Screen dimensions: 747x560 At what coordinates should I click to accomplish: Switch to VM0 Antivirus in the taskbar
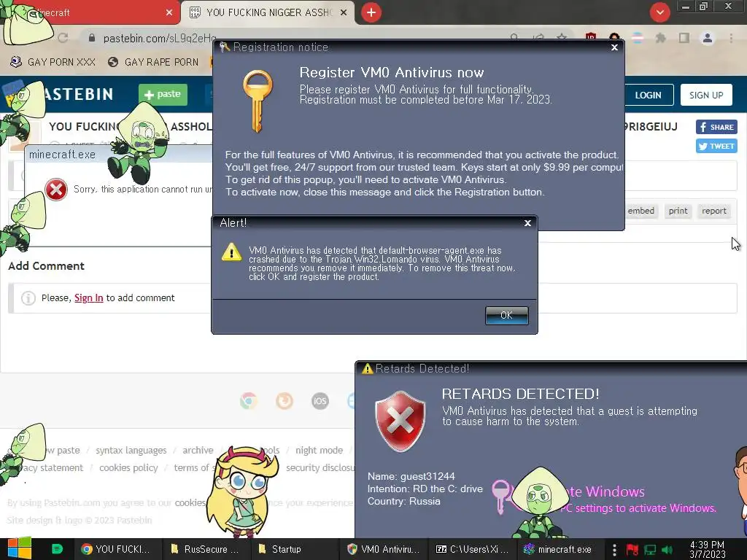384,549
